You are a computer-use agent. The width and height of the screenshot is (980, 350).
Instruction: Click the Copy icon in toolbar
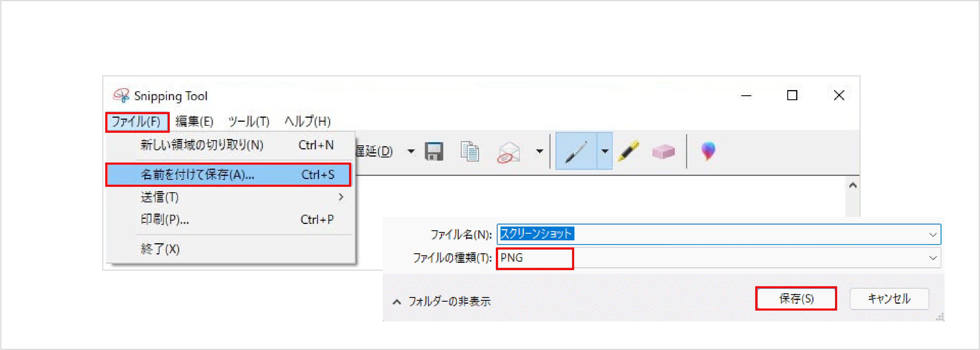click(x=470, y=152)
